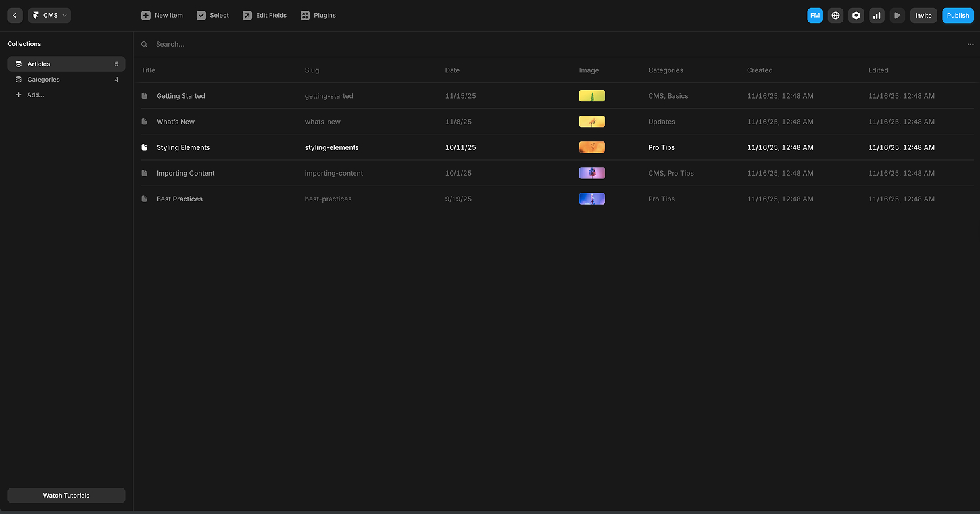980x514 pixels.
Task: Open the ellipsis options menu above the table
Action: coord(971,44)
